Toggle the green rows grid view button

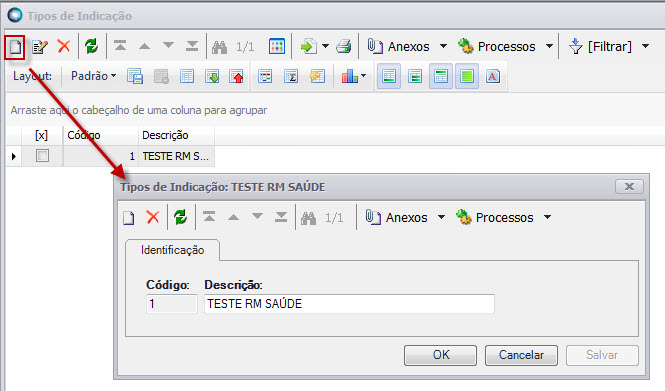(415, 76)
